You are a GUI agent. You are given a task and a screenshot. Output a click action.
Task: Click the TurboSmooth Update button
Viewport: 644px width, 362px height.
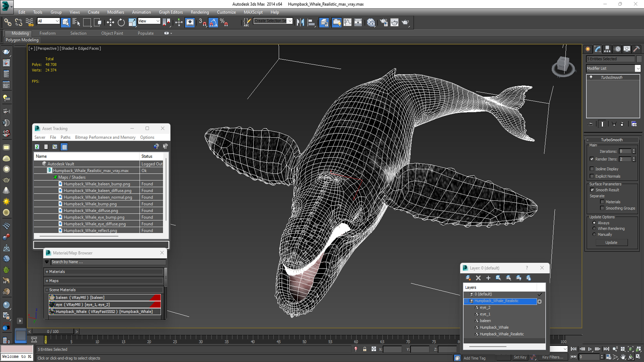tap(611, 243)
